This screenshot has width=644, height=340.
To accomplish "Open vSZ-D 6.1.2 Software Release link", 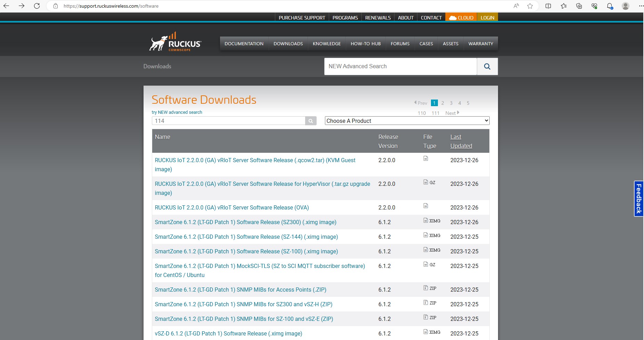I will [x=228, y=333].
